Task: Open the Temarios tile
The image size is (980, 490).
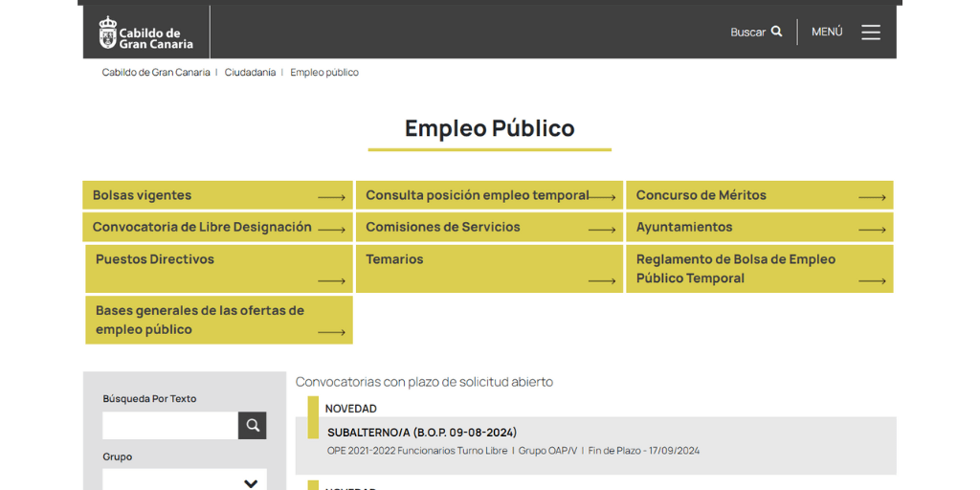Action: pos(489,269)
